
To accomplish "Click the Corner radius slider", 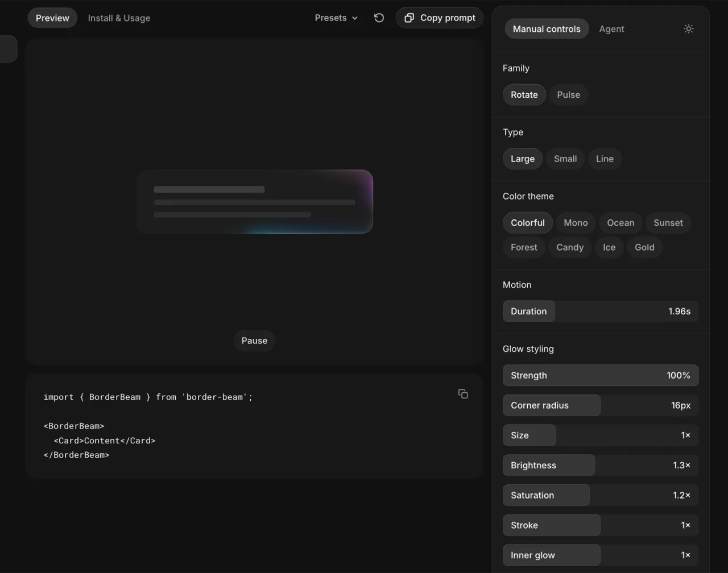I will point(601,405).
